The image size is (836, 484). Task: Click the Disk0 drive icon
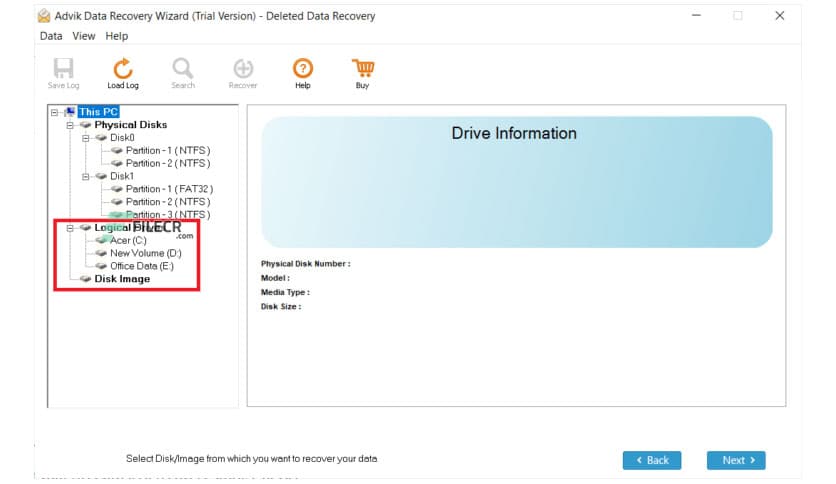[x=101, y=138]
